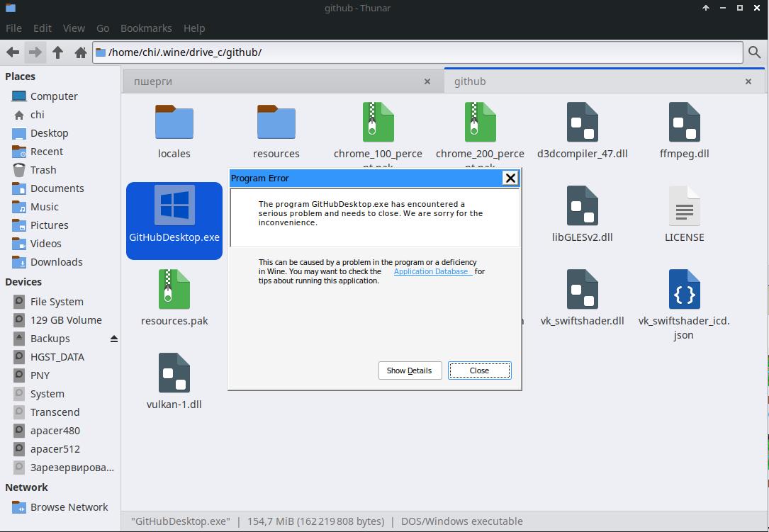The height and width of the screenshot is (532, 769).
Task: Select chrome_200_percent.pak archive icon
Action: 480,122
